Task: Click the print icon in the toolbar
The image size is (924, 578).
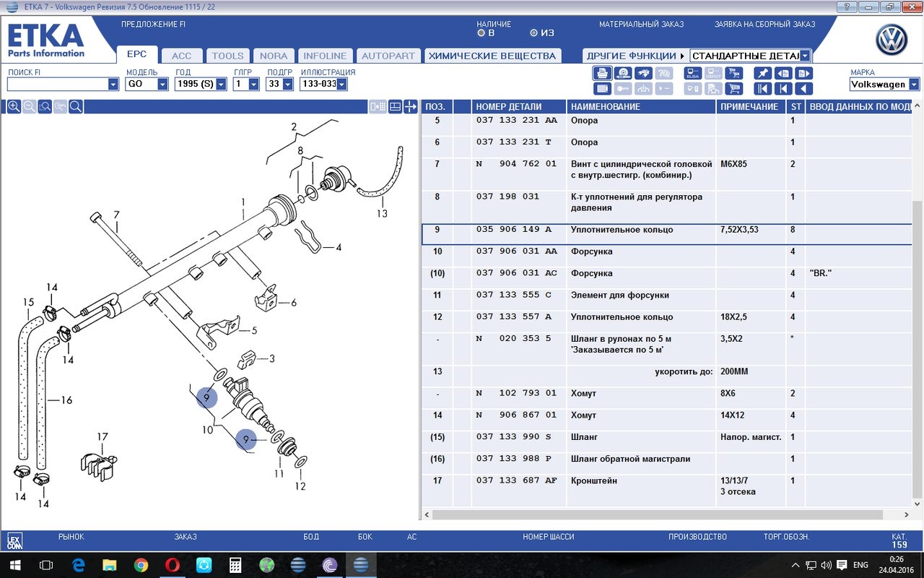Action: 602,73
